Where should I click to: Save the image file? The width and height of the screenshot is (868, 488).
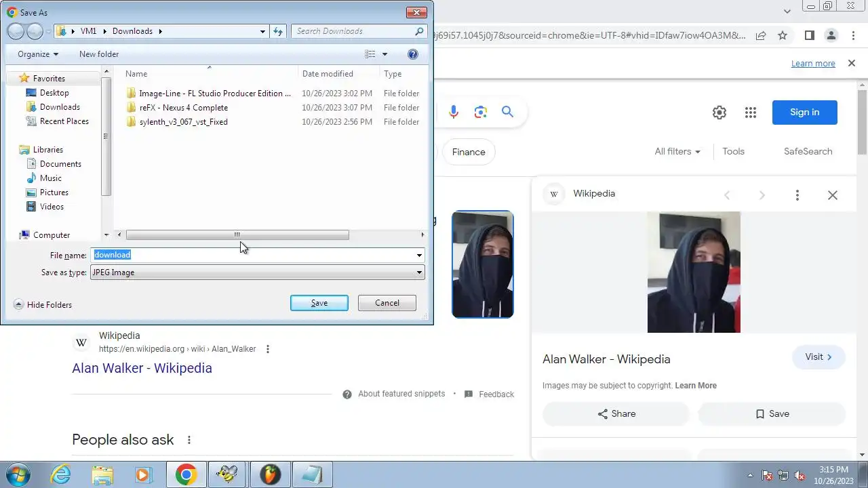pos(319,303)
